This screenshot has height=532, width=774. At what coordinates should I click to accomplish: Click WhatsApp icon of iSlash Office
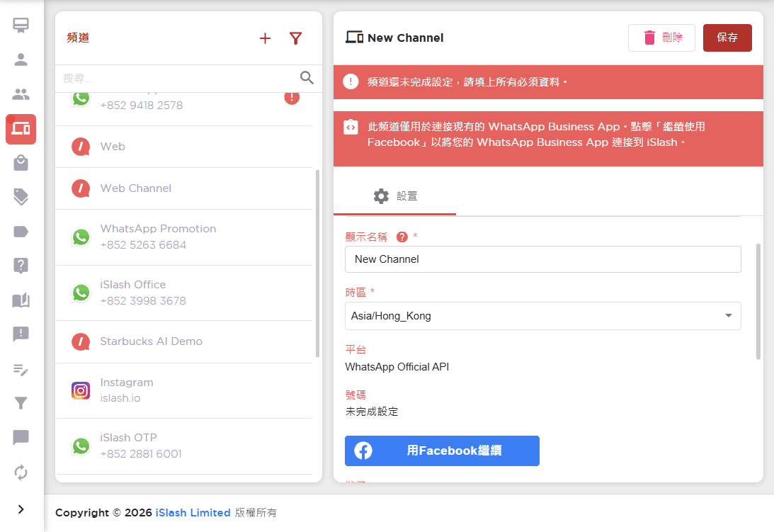(x=81, y=293)
